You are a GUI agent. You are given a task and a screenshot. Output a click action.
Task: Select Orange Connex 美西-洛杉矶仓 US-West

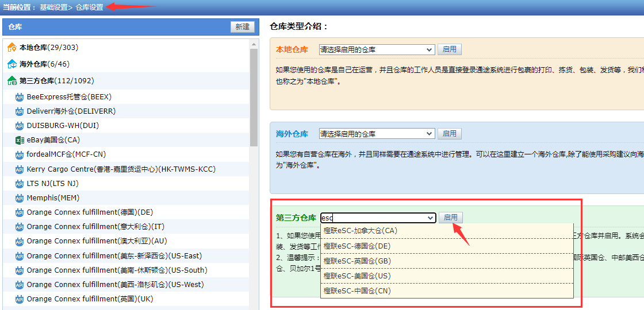point(116,285)
